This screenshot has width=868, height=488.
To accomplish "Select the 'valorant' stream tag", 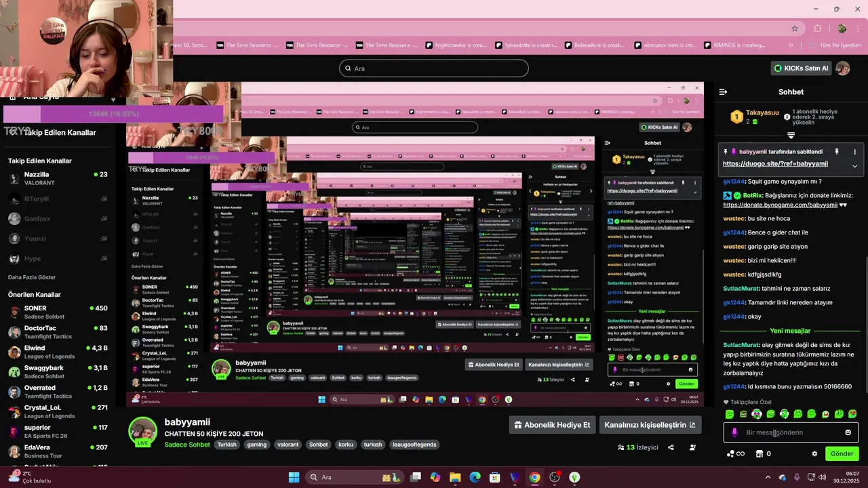I will (x=288, y=445).
